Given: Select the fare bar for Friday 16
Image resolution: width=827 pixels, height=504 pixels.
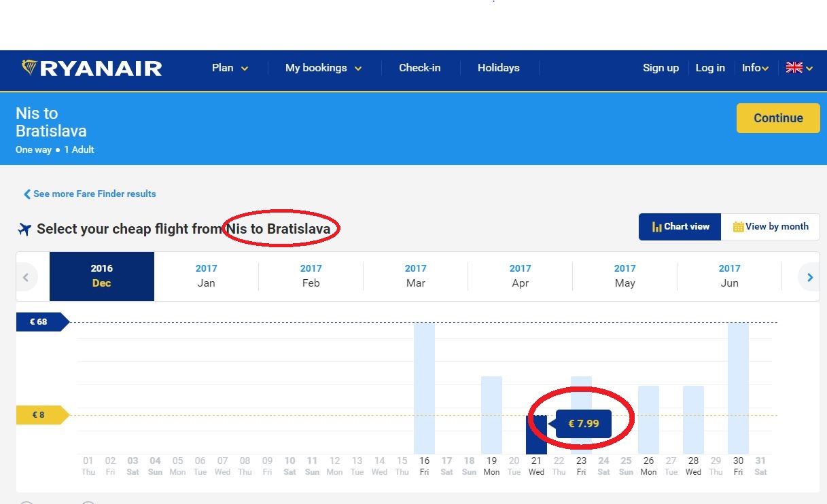Looking at the screenshot, I should click(x=424, y=387).
